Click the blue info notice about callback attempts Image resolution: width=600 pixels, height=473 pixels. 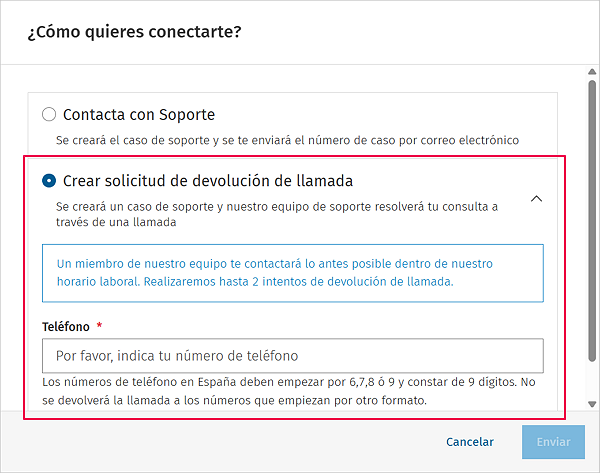[x=293, y=273]
